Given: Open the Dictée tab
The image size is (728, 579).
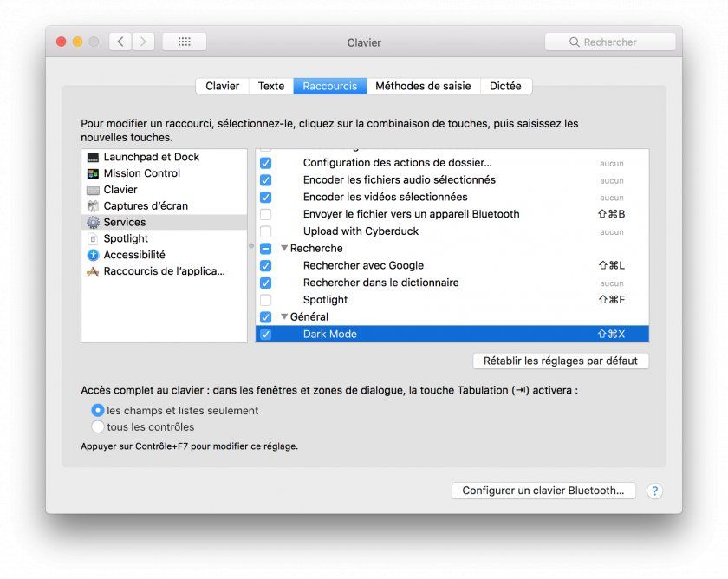Looking at the screenshot, I should coord(505,86).
